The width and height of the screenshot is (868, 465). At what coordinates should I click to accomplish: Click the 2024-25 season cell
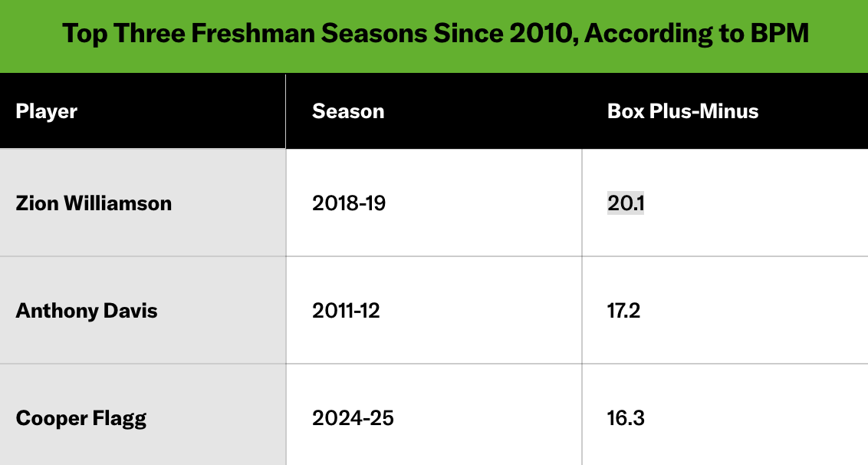tap(353, 418)
